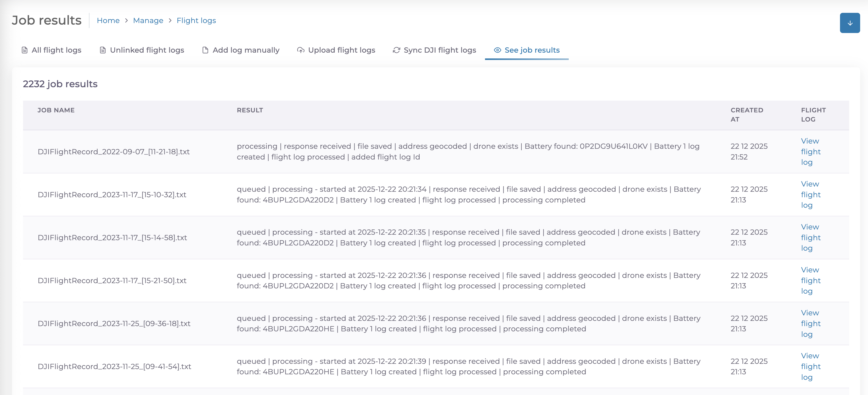Follow the Flight logs breadcrumb link
This screenshot has height=395, width=868.
tap(196, 21)
